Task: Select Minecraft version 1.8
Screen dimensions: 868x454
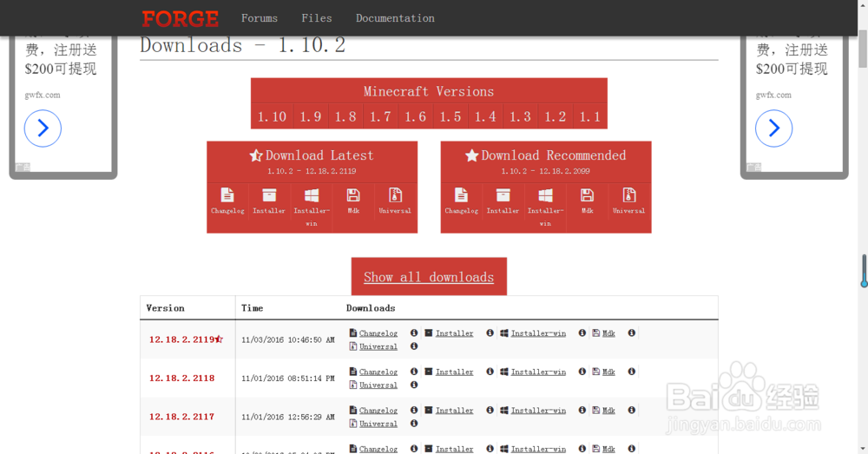Action: coord(345,117)
